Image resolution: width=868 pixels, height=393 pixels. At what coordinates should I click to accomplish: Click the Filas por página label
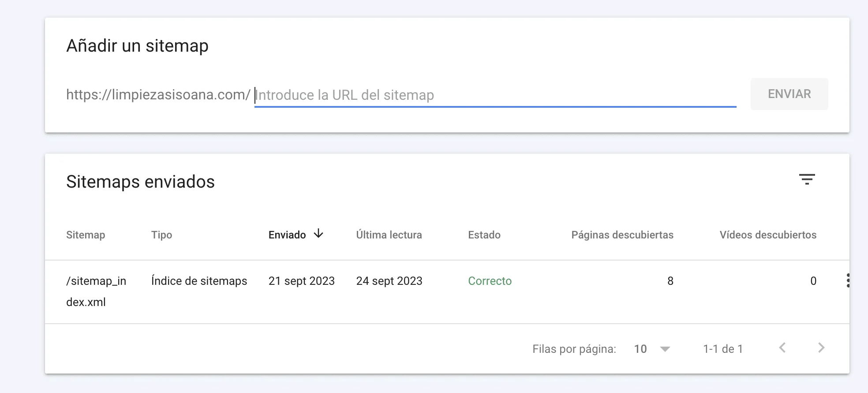click(574, 349)
